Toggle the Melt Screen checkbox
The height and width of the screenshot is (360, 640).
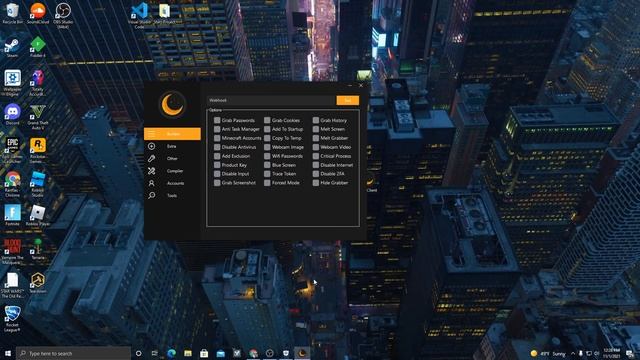pyautogui.click(x=316, y=129)
